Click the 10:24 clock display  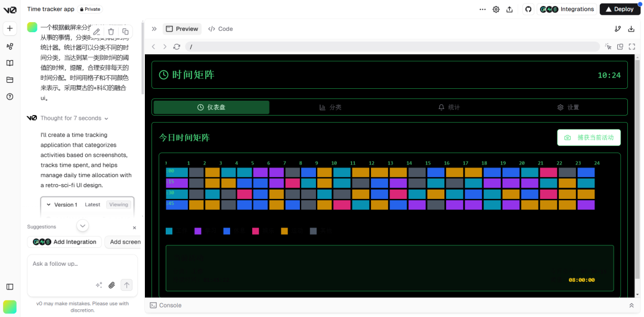[609, 75]
